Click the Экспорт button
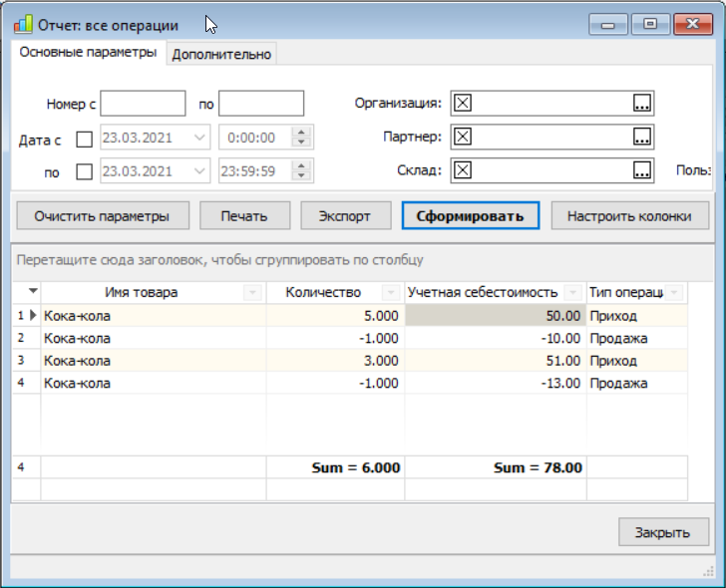The width and height of the screenshot is (726, 588). point(345,215)
